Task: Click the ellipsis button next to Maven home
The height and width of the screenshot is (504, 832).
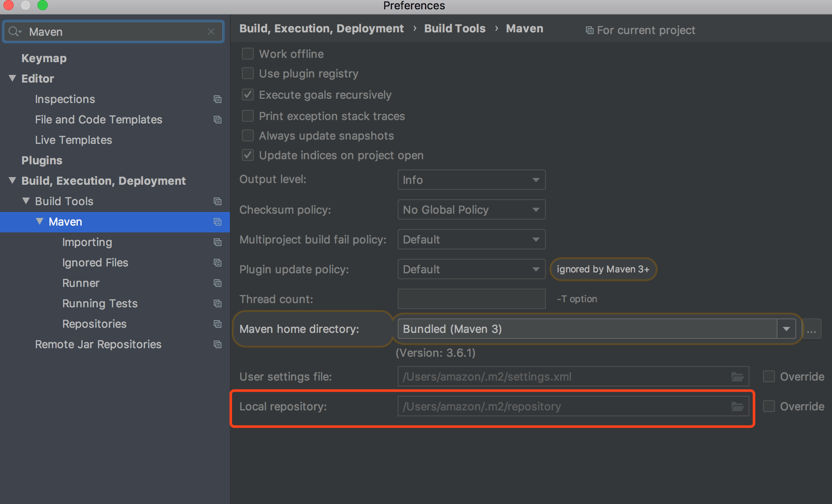Action: 812,329
